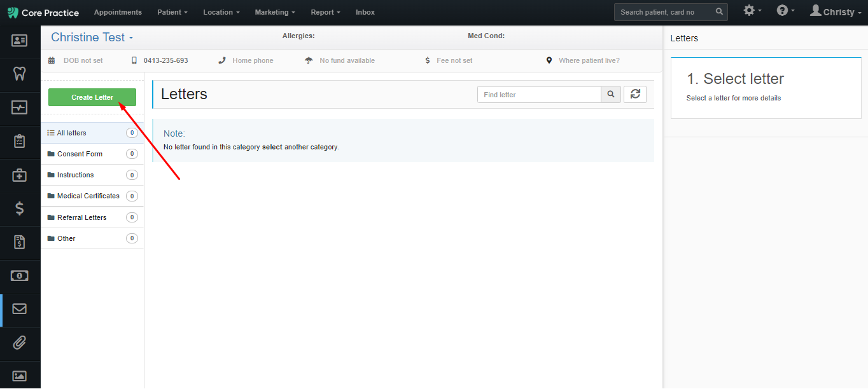868x389 pixels.
Task: Open the patient details card icon in sidebar
Action: [20, 41]
